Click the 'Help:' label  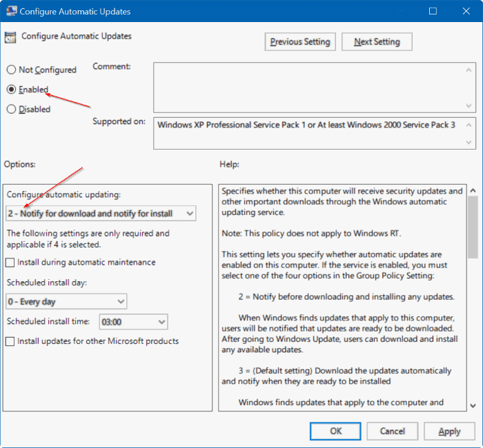click(230, 164)
